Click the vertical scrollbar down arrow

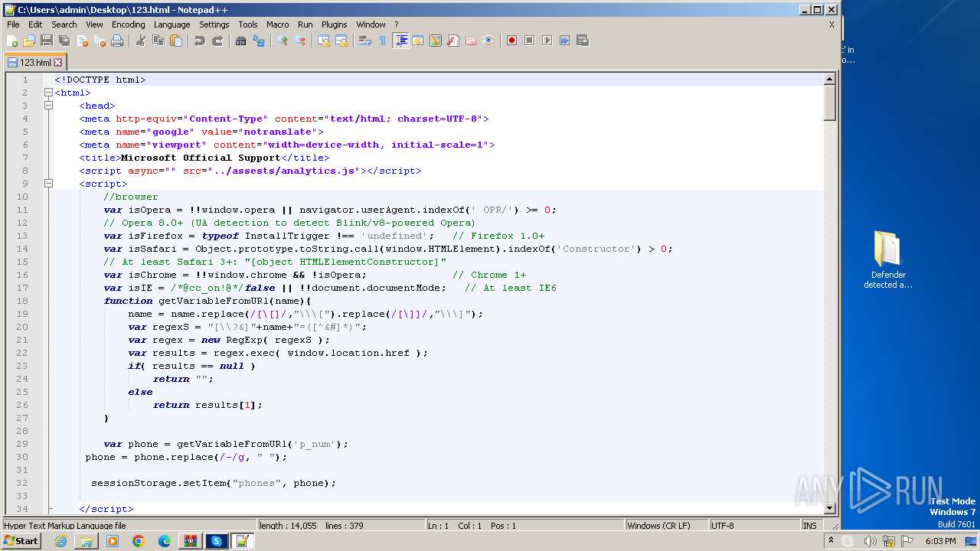[x=829, y=508]
